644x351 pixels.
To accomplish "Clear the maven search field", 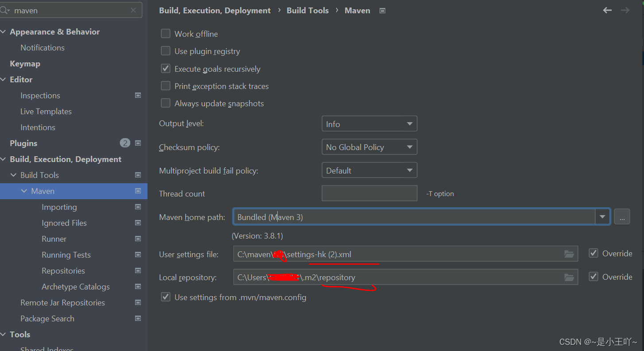I will pos(133,10).
